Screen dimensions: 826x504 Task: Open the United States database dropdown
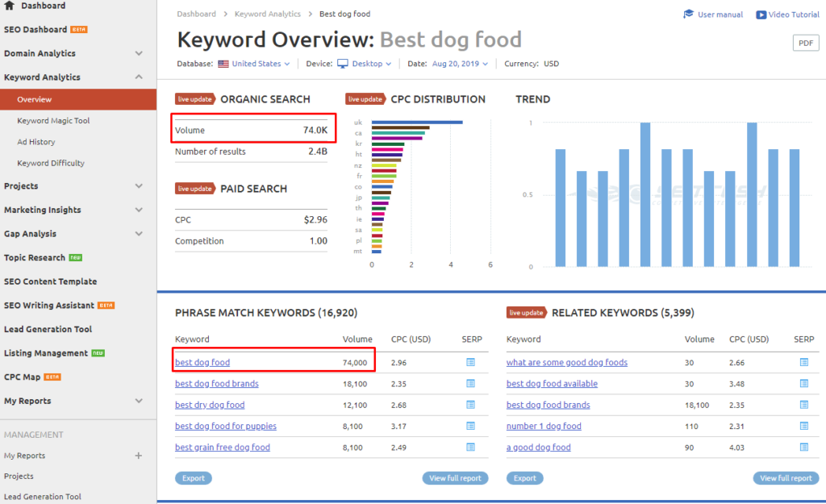254,64
